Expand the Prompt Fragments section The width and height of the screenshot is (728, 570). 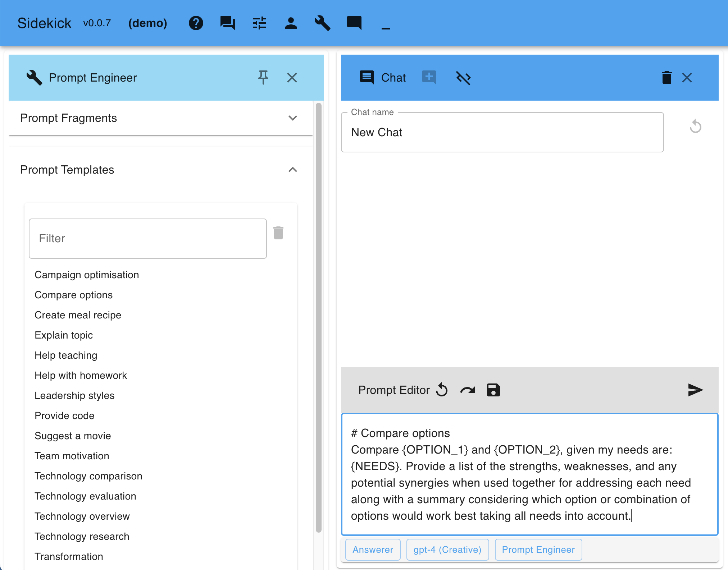click(292, 118)
